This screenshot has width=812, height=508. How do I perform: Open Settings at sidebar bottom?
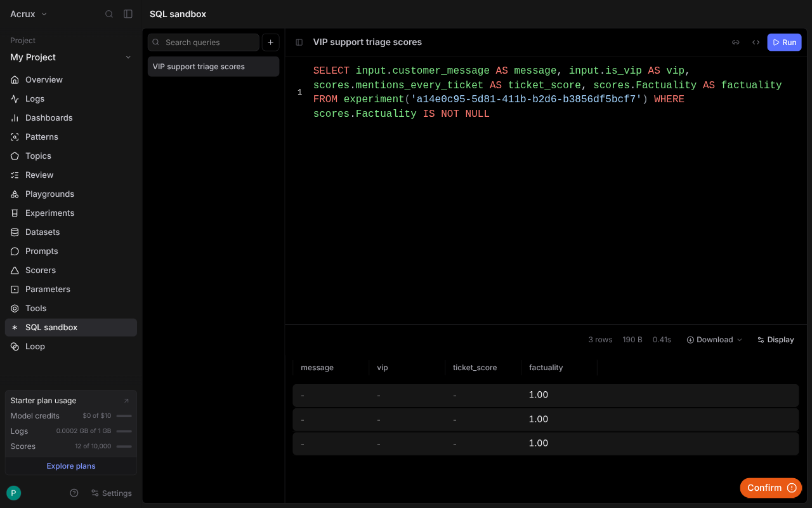click(x=111, y=493)
